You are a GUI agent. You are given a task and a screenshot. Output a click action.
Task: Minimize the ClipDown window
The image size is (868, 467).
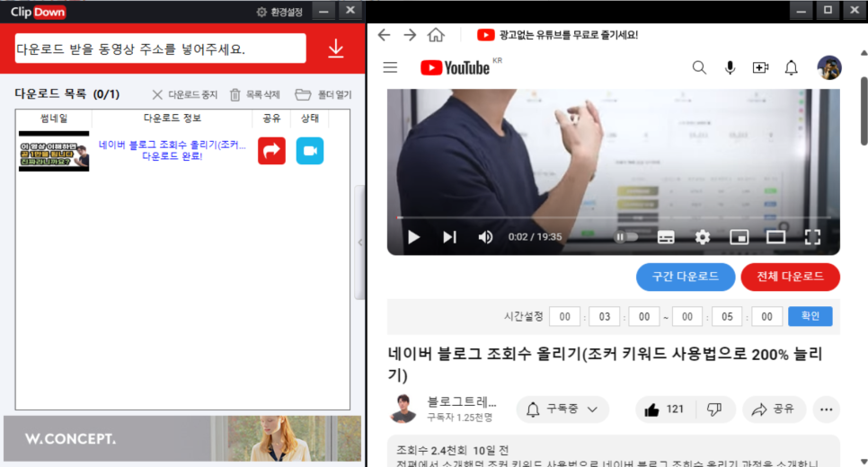tap(323, 11)
